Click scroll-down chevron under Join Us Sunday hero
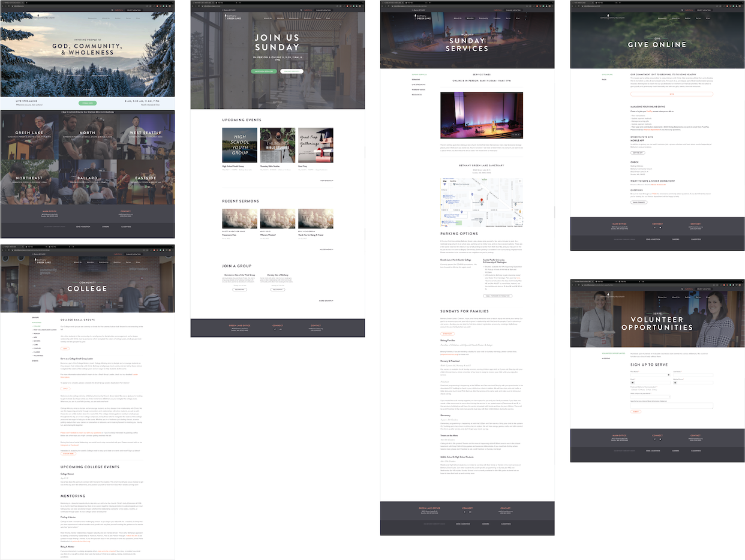This screenshot has width=745, height=560. (x=277, y=104)
